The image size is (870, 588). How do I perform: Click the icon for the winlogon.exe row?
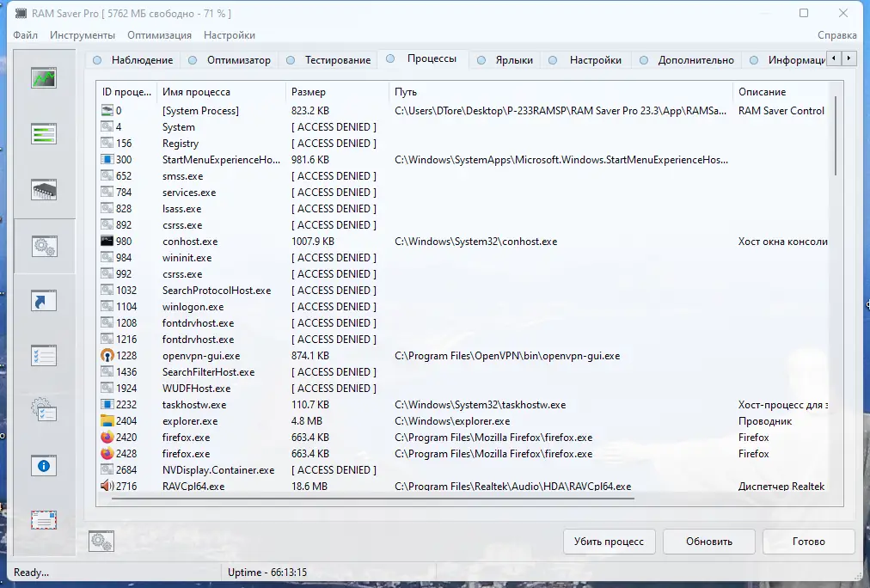[107, 307]
